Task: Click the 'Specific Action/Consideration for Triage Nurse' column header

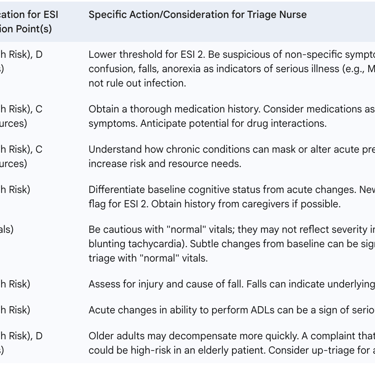Action: pos(197,15)
